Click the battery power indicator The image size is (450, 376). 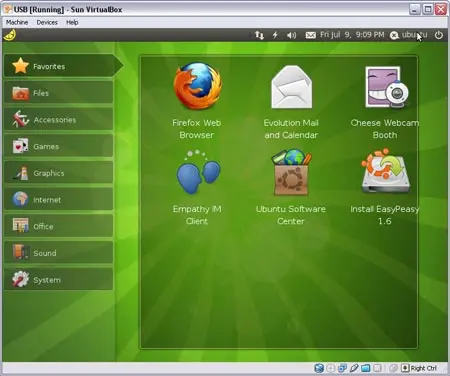tap(275, 35)
